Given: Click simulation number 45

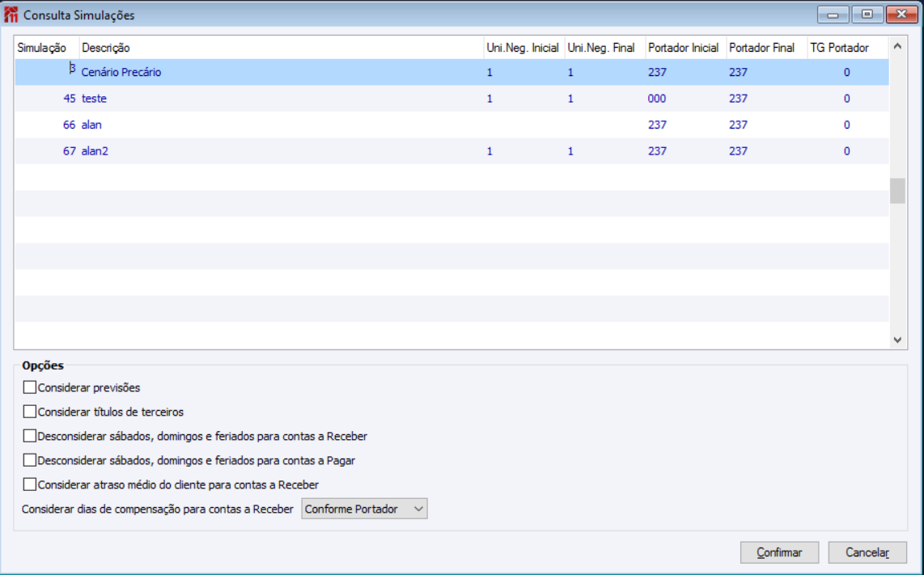Looking at the screenshot, I should pyautogui.click(x=70, y=99).
